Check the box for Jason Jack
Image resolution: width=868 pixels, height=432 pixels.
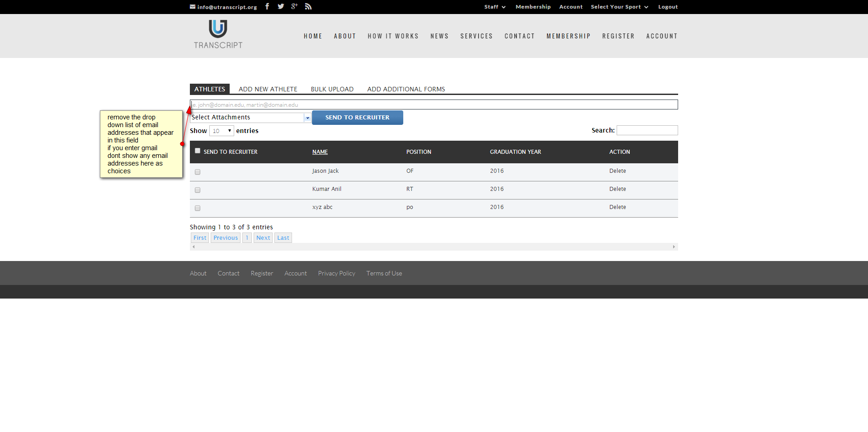(x=198, y=172)
